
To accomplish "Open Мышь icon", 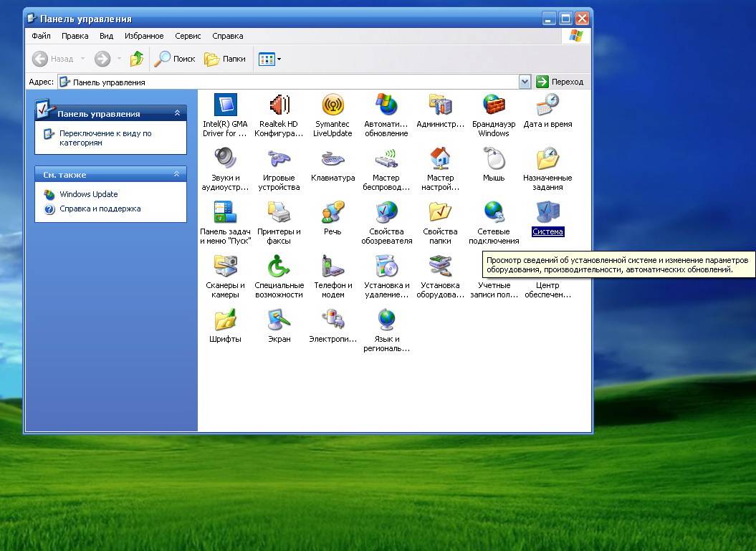I will tap(494, 158).
